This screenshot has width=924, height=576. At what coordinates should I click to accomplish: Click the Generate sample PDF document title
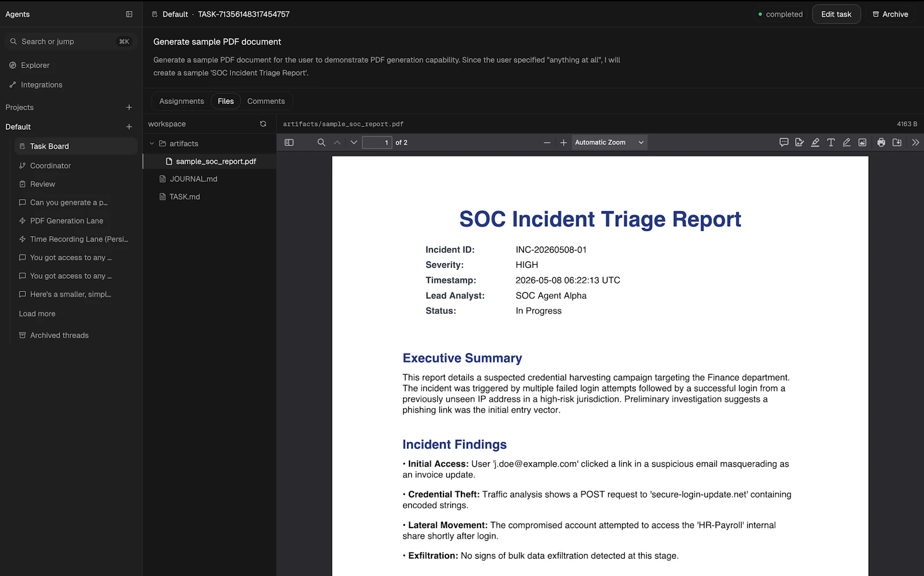[217, 42]
